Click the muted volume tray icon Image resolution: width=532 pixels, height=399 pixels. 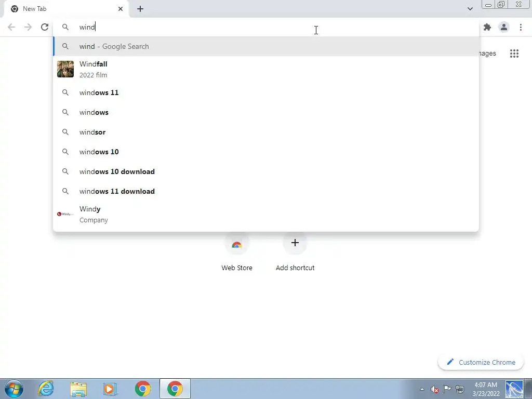(x=435, y=389)
